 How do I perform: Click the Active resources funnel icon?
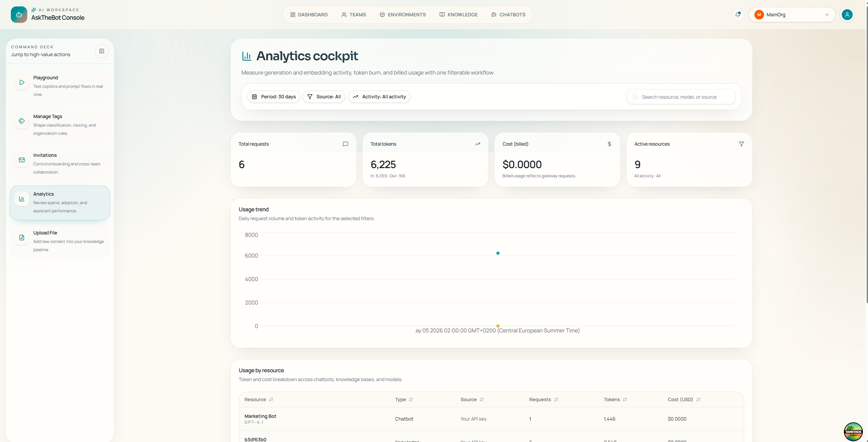point(741,144)
